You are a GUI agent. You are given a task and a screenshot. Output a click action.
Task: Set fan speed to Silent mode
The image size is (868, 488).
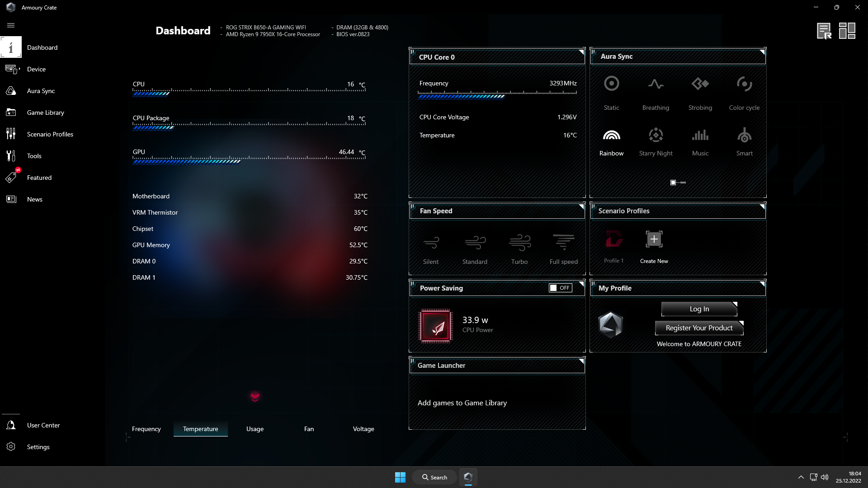tap(431, 249)
